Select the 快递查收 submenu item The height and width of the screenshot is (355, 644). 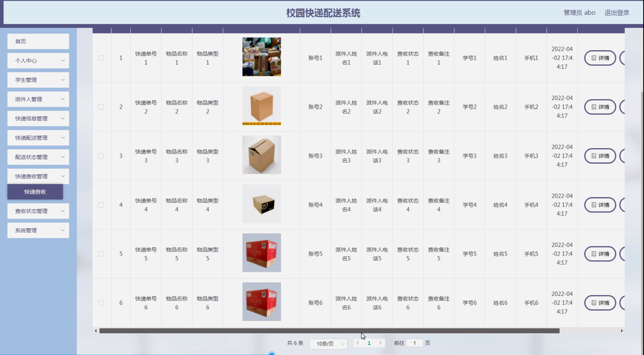pyautogui.click(x=35, y=192)
